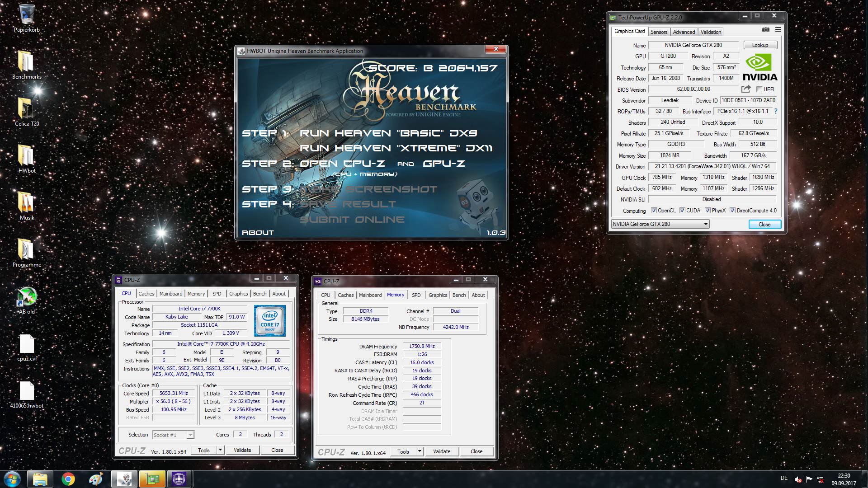The image size is (868, 488).
Task: Expand Tools dropdown arrow in CPU tab window
Action: 220,450
